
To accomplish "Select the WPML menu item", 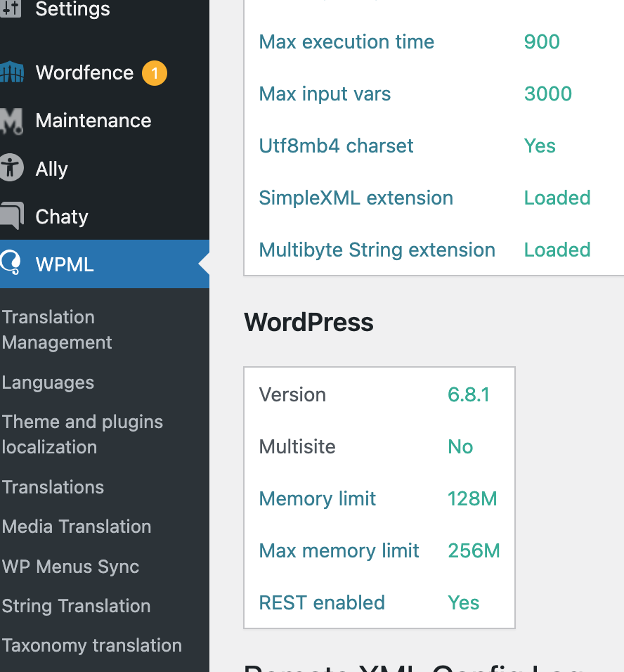I will point(105,264).
